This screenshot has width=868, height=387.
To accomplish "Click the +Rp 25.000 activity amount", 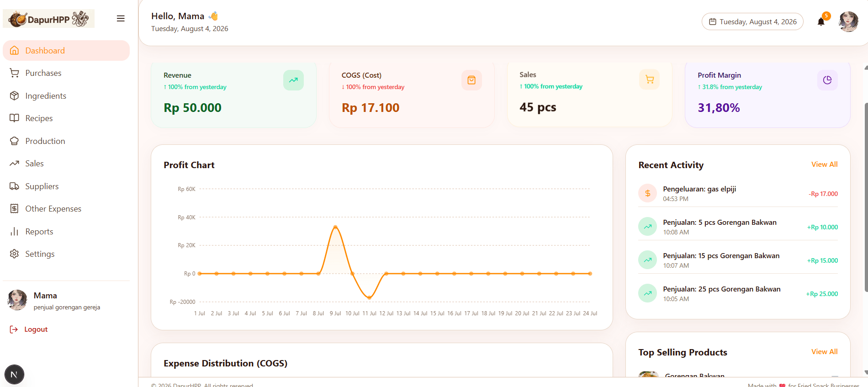I will 822,294.
